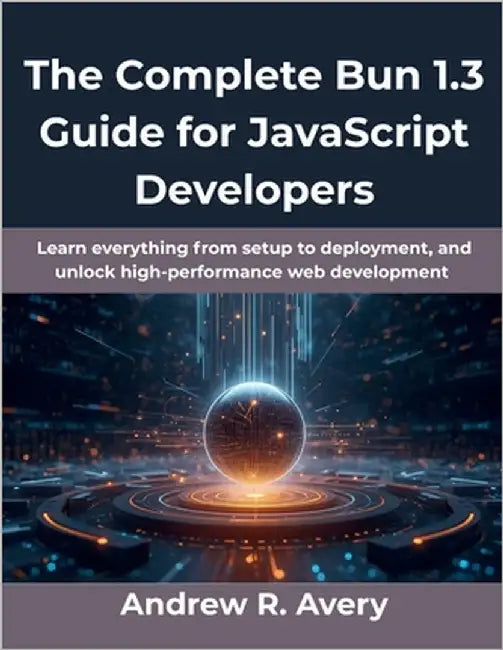Click the word 'Developers' in the title
Viewport: 503px width, 650px height.
click(255, 191)
